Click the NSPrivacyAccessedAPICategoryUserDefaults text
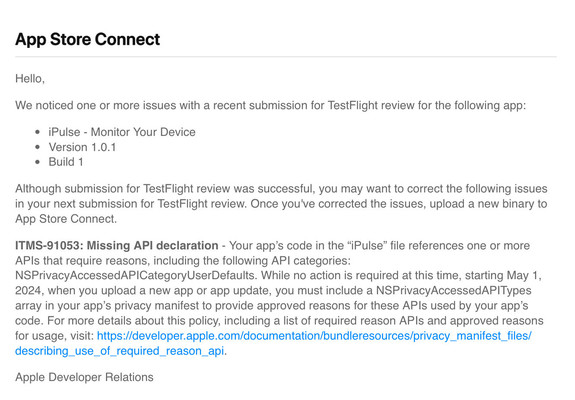The width and height of the screenshot is (575, 400). click(135, 275)
